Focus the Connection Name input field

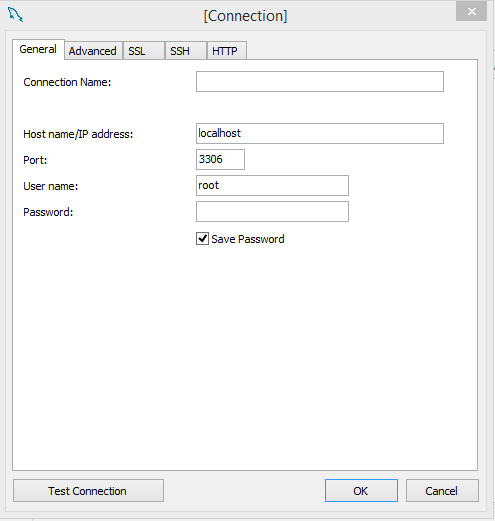click(320, 81)
